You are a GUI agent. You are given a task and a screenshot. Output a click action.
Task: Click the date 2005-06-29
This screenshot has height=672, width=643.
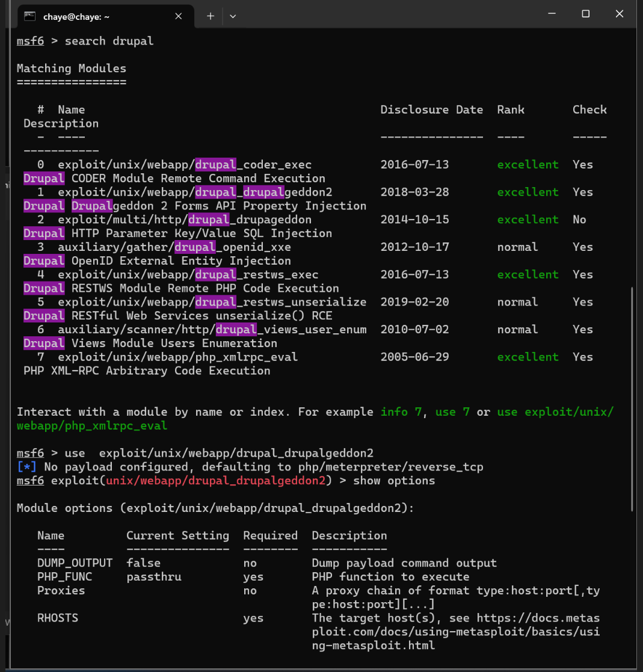click(414, 357)
